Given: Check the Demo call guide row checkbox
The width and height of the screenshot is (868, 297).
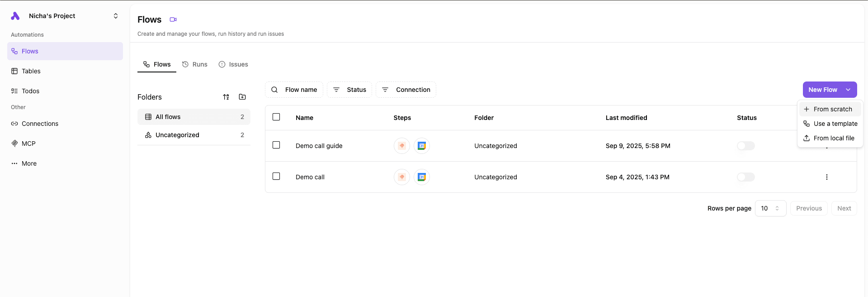Looking at the screenshot, I should (x=276, y=145).
